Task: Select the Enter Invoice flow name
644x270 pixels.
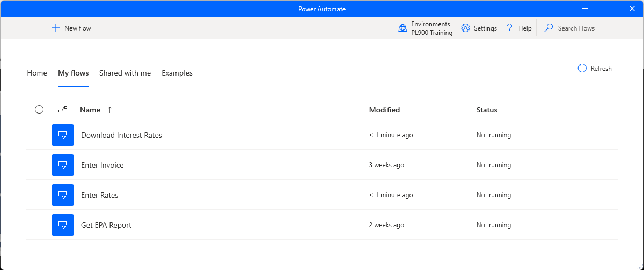Action: pos(103,165)
